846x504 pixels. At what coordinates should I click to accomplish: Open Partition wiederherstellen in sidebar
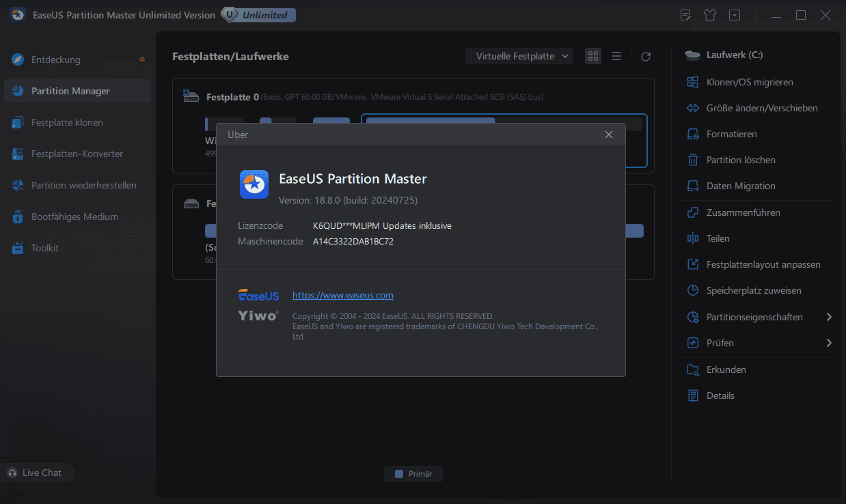click(x=77, y=185)
